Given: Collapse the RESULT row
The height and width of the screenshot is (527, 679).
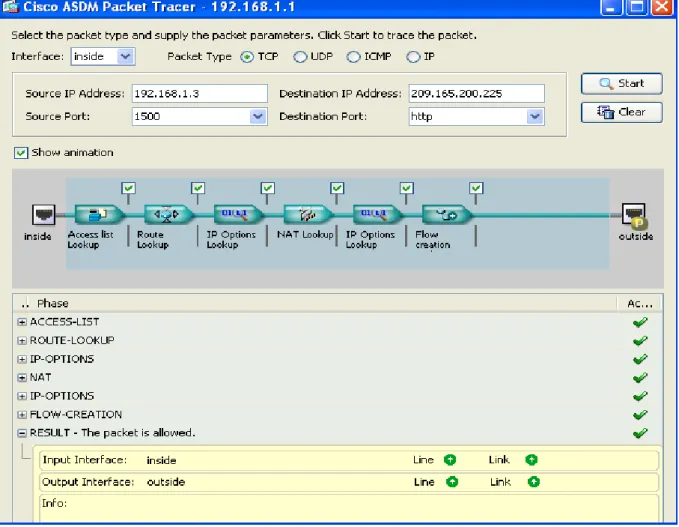Looking at the screenshot, I should [22, 433].
